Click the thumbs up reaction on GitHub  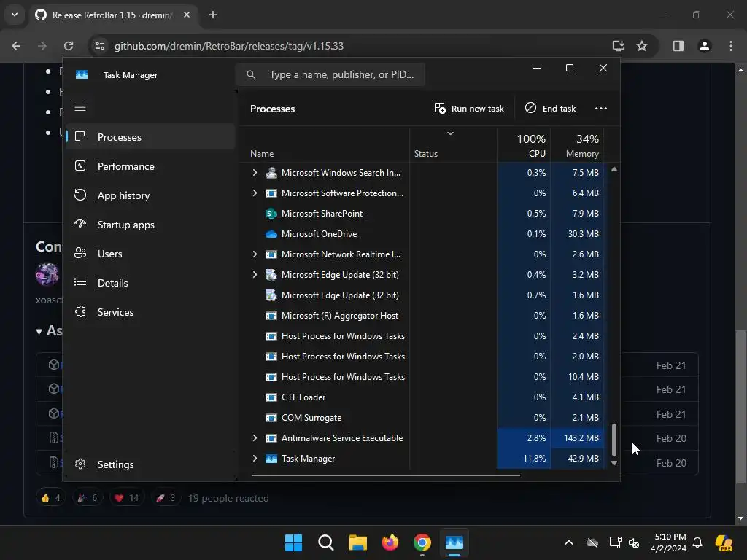(50, 498)
